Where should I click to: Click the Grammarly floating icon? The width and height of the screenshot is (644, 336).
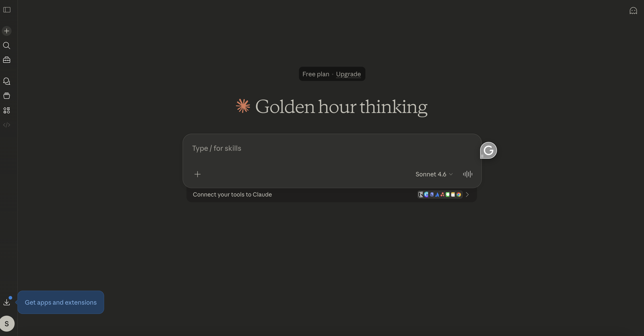click(489, 150)
